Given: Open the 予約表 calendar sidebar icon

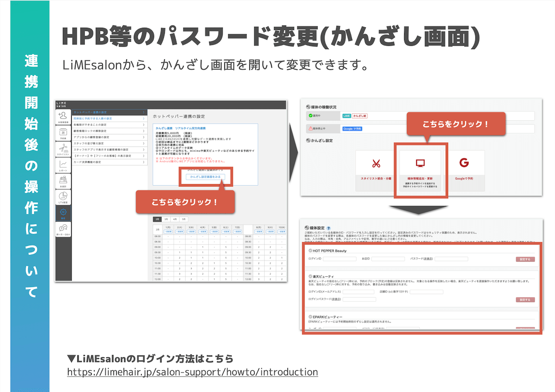Looking at the screenshot, I should pyautogui.click(x=63, y=133).
